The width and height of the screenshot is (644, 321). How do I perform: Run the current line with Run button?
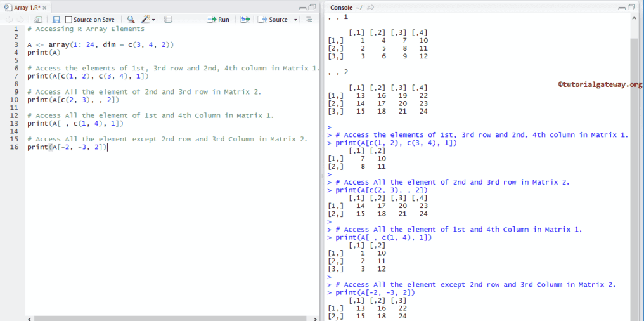(218, 19)
